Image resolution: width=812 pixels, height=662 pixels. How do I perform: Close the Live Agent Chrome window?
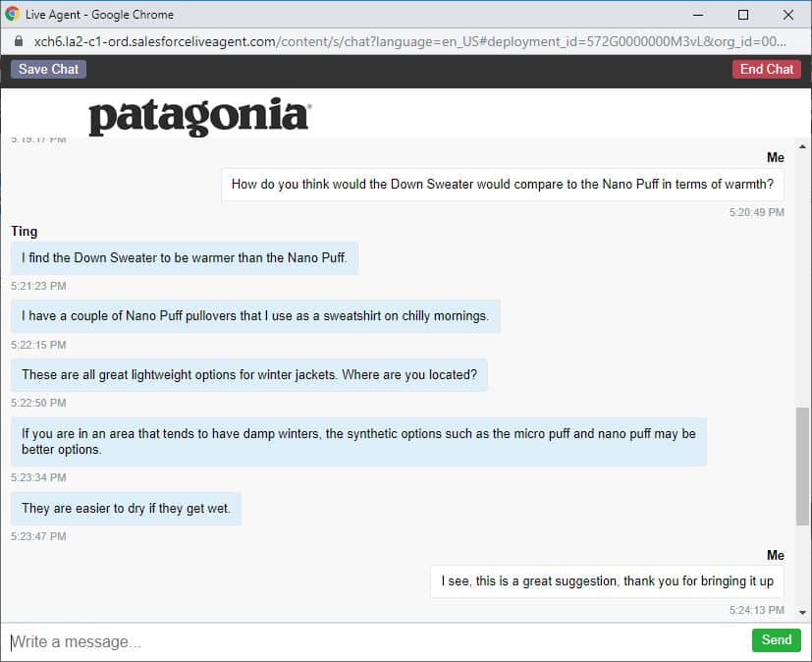coord(788,15)
